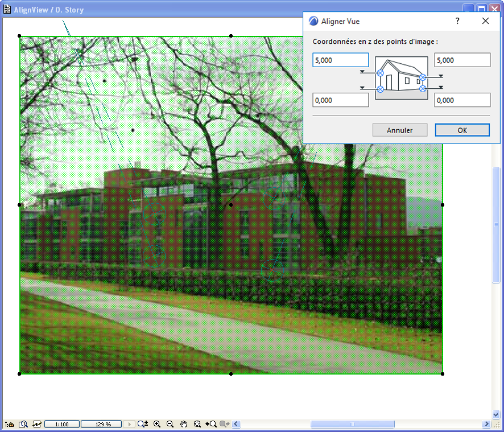Click the top-left 5,000 z-coordinate field
This screenshot has width=504, height=432.
tap(340, 60)
